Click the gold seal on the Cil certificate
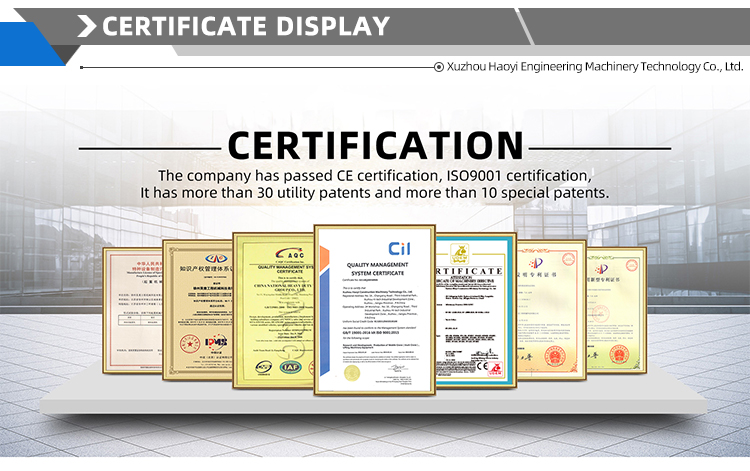Viewport: 750px width, 471px height. pyautogui.click(x=351, y=372)
